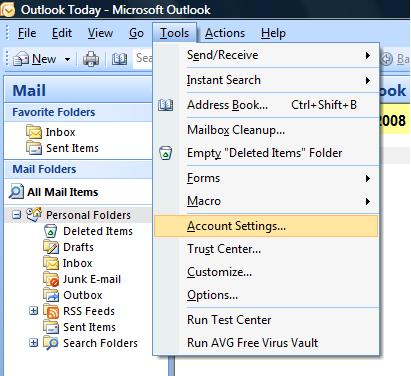Click the Sent Items icon under Personal Folders
411x376 pixels.
pyautogui.click(x=51, y=327)
